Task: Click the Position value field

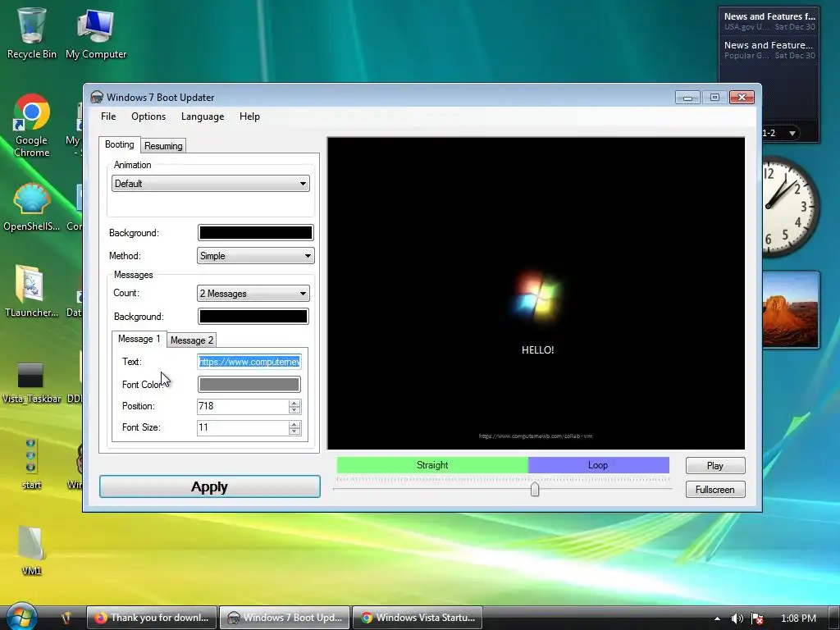Action: coord(243,406)
